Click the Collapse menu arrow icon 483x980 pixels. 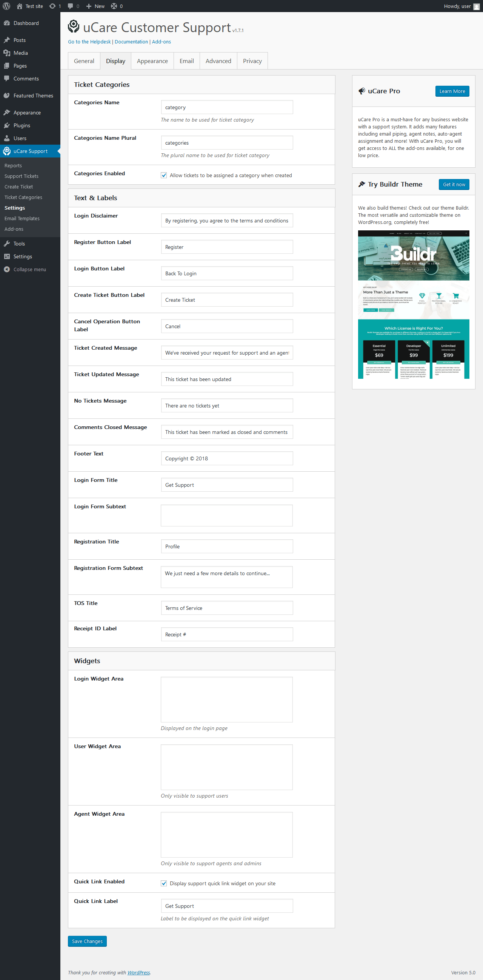pos(6,269)
